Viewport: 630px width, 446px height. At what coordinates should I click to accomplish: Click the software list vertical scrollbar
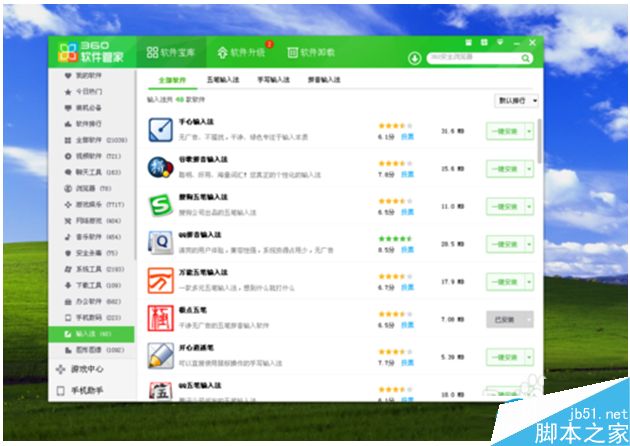coord(540,141)
